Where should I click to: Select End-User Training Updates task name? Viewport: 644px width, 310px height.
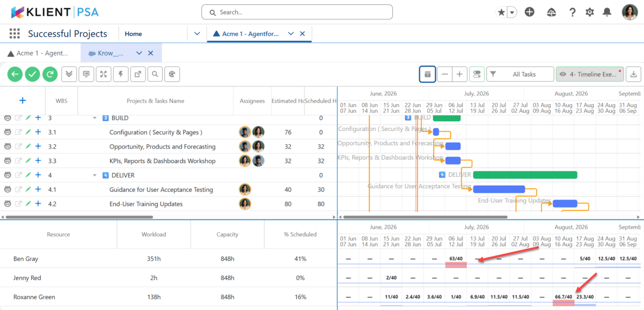tap(146, 204)
